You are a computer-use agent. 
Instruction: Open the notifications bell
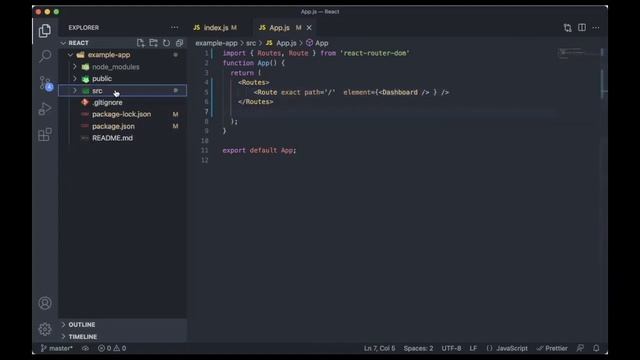pos(596,348)
